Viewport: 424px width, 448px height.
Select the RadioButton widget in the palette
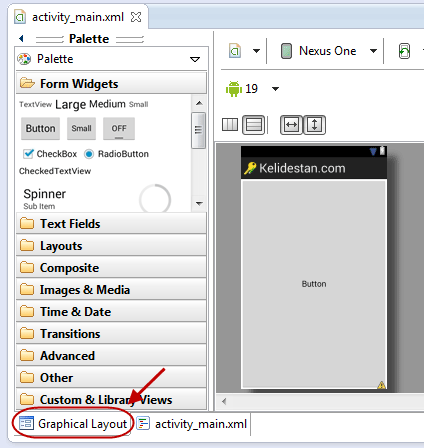pyautogui.click(x=116, y=154)
